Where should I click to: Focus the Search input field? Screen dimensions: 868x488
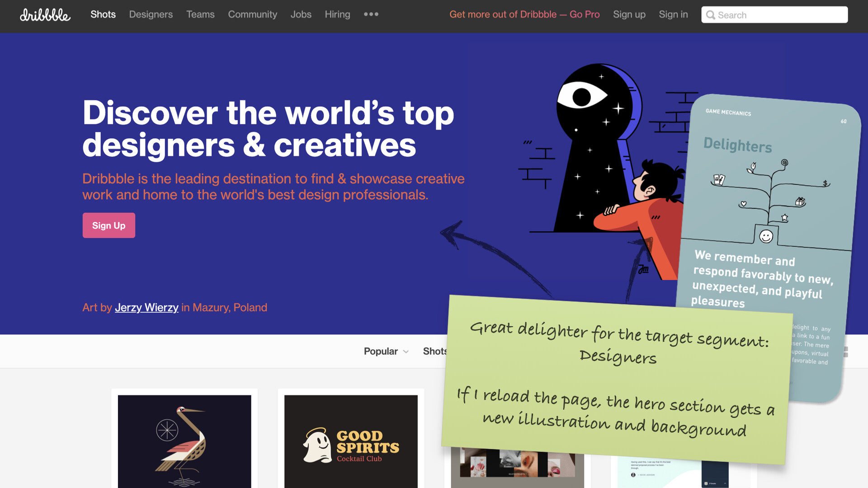pos(774,15)
